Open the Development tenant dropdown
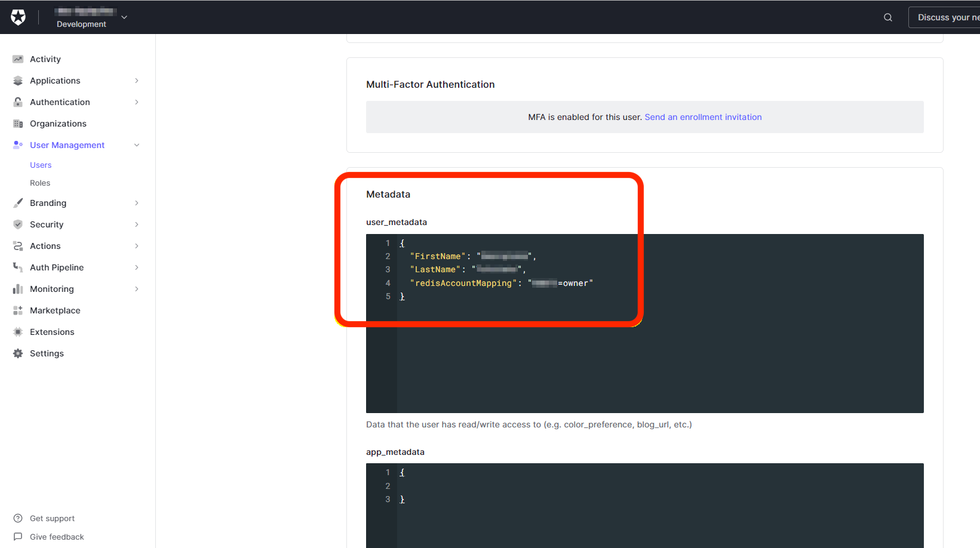 click(124, 17)
